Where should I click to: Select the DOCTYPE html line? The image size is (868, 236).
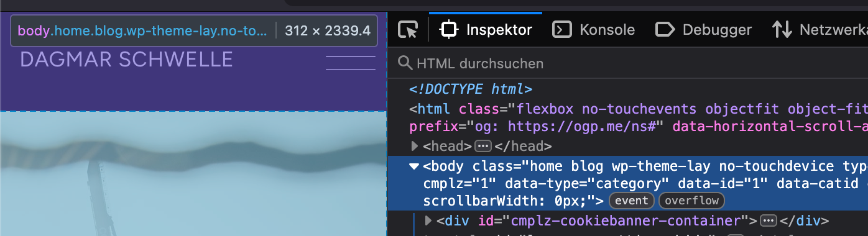pos(470,89)
